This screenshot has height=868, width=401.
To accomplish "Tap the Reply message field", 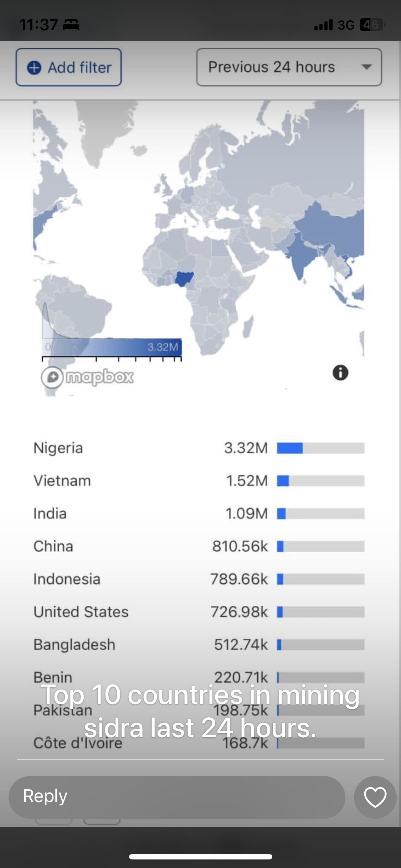I will (x=177, y=797).
